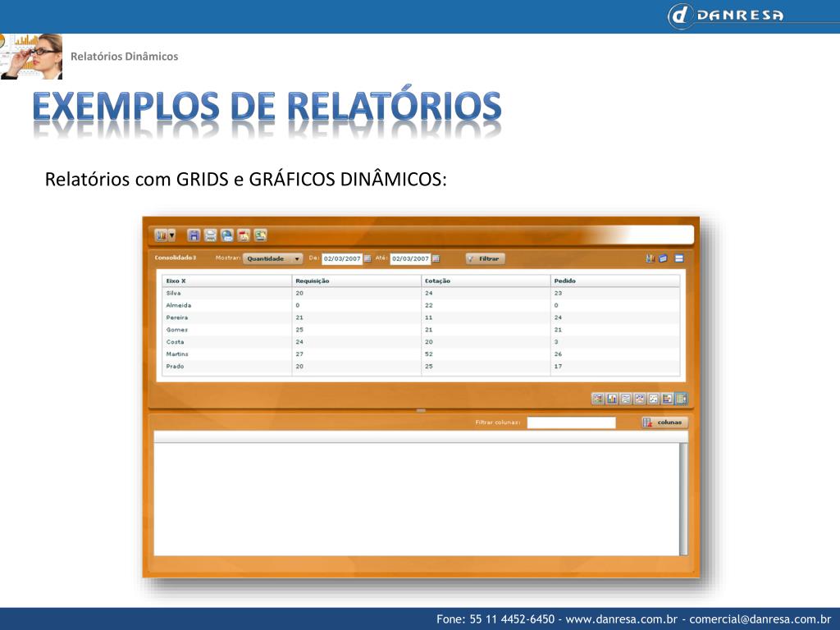This screenshot has height=630, width=840.
Task: Click Pedido value 3 in Costa row
Action: click(x=556, y=342)
